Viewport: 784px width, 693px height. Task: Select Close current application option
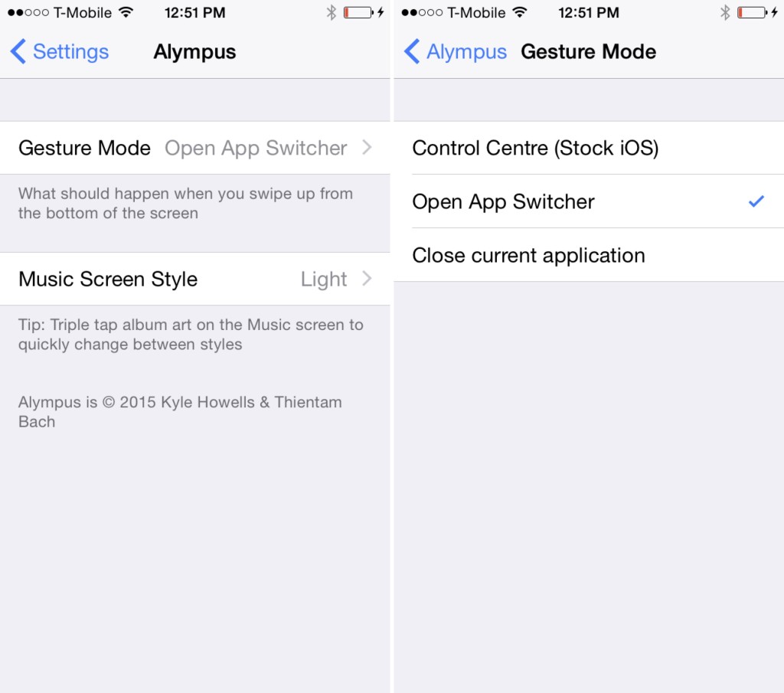pyautogui.click(x=589, y=255)
